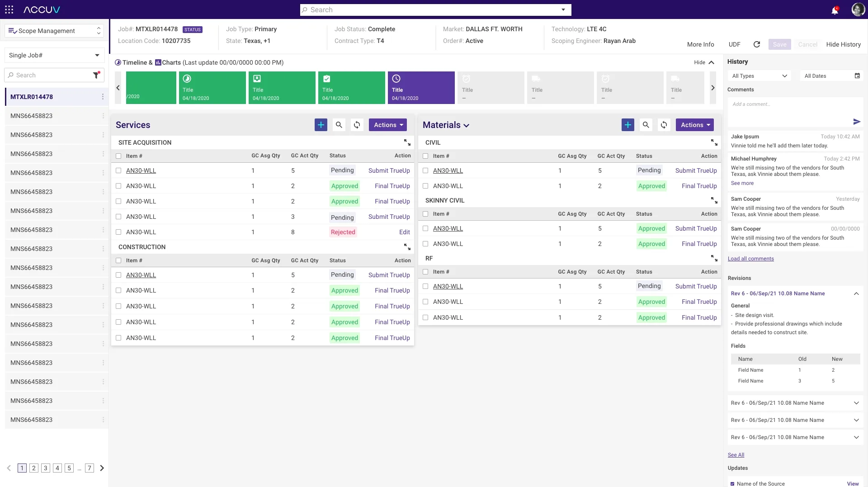Expand the SKINNY CIVIL table fullscreen
868x487 pixels.
point(714,200)
